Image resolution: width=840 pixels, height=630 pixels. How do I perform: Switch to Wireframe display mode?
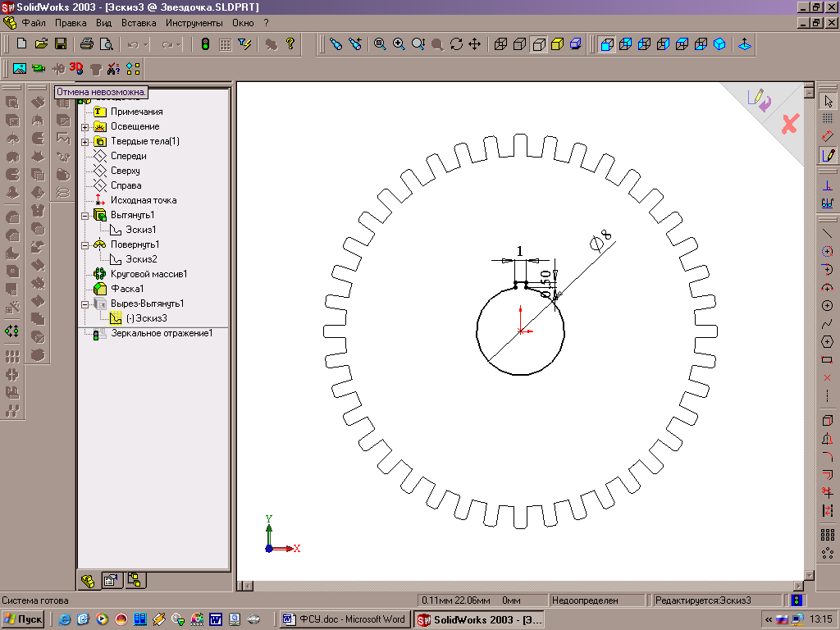pyautogui.click(x=500, y=44)
